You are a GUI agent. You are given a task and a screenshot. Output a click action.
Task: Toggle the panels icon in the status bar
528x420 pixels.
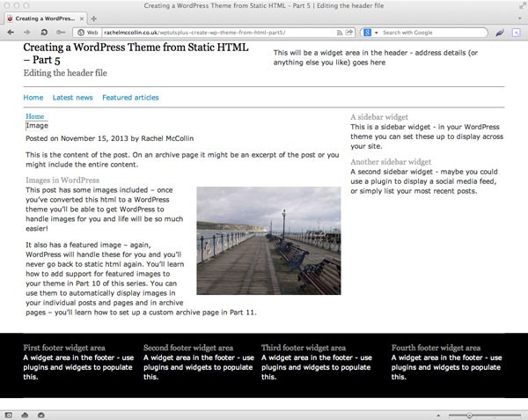point(9,415)
